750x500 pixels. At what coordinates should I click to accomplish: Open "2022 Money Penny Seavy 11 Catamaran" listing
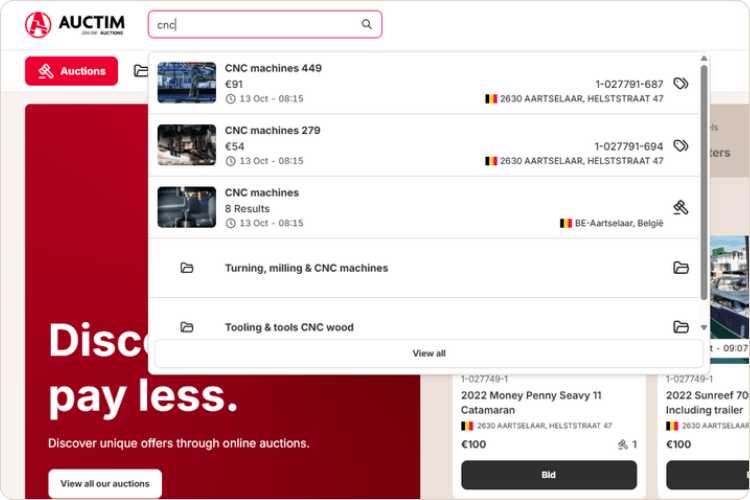pos(531,402)
